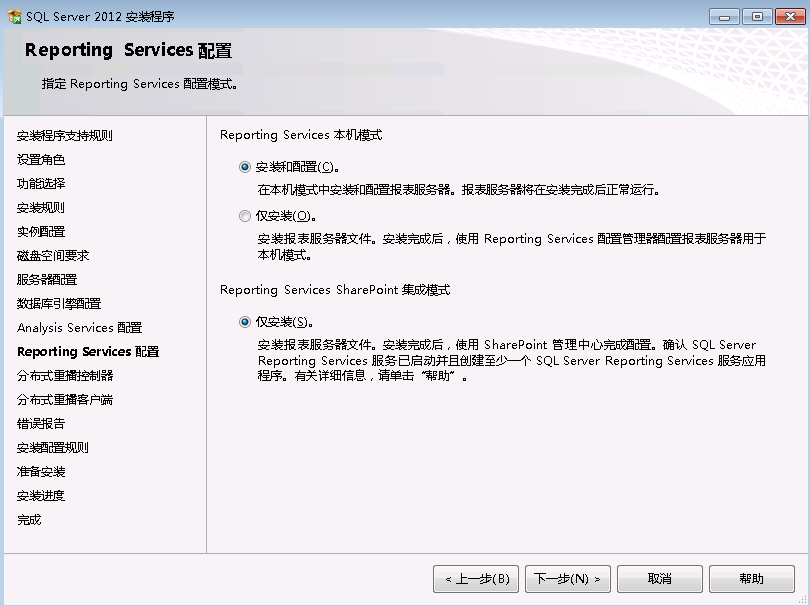Click the resize grip at the window corner
The height and width of the screenshot is (606, 810).
click(x=802, y=599)
